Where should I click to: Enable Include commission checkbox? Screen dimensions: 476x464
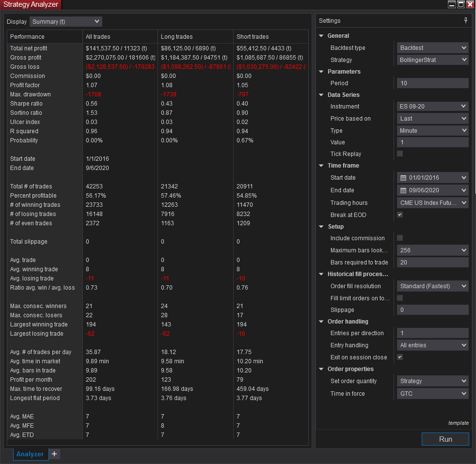point(400,238)
